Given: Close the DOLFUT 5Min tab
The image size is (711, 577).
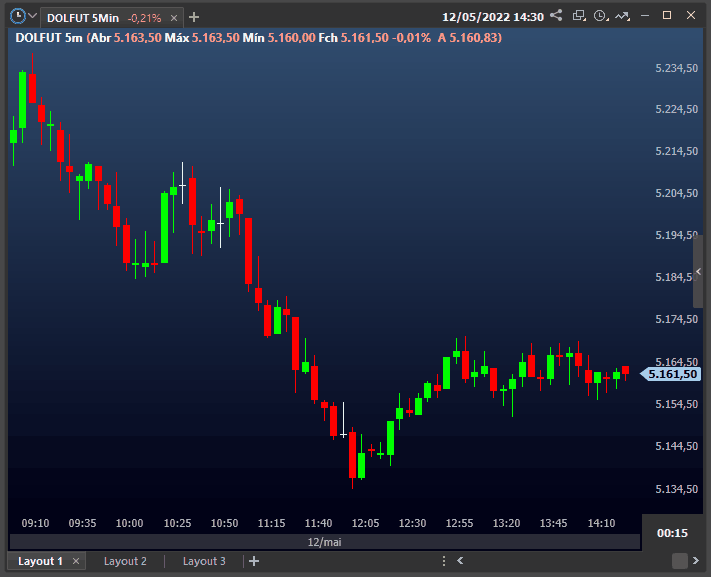Looking at the screenshot, I should [175, 17].
